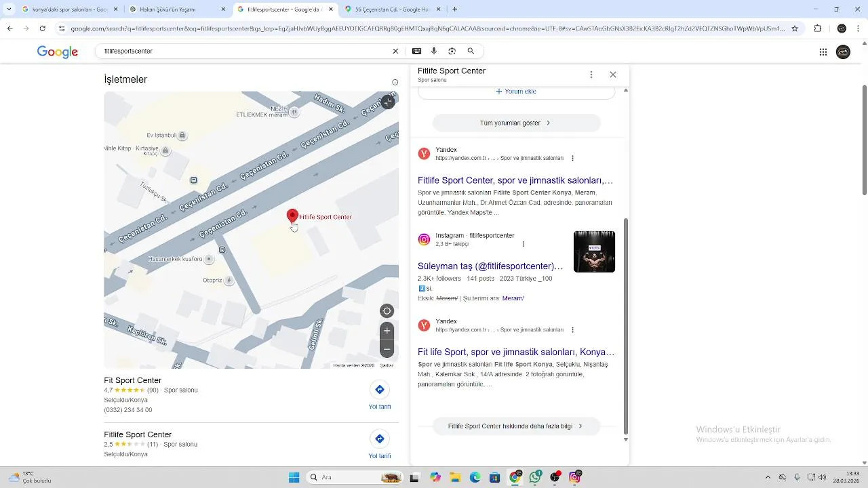Click the red Fitlife Sport Center map pin

(x=292, y=216)
